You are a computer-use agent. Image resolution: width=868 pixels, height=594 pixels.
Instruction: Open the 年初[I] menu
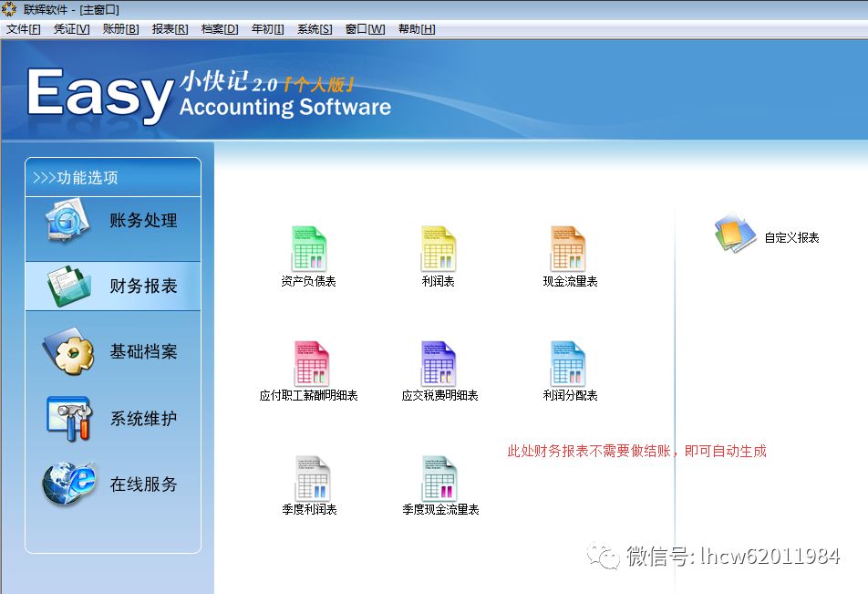click(267, 29)
